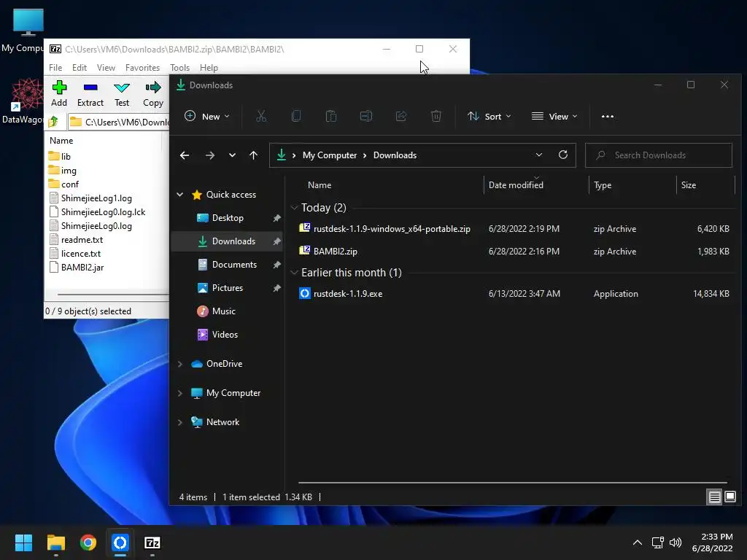Image resolution: width=747 pixels, height=560 pixels.
Task: Click the Copy icon in Downloads toolbar
Action: pyautogui.click(x=296, y=116)
